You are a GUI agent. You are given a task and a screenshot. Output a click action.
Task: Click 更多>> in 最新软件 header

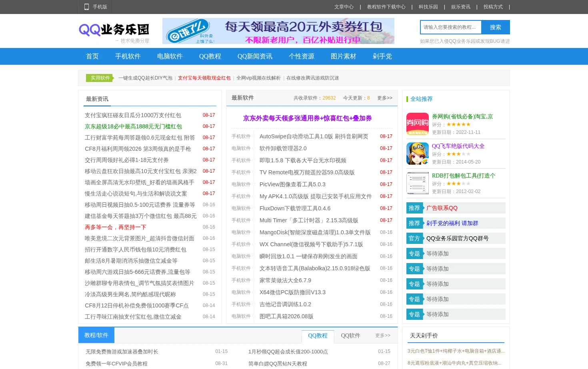pos(385,98)
